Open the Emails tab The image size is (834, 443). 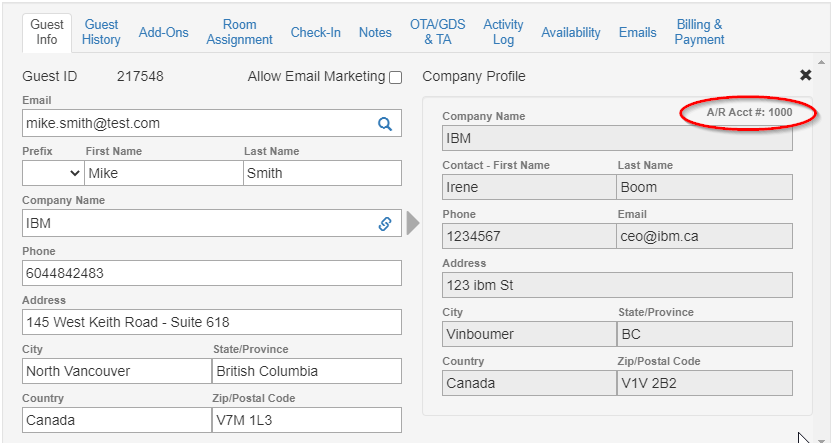tap(637, 32)
